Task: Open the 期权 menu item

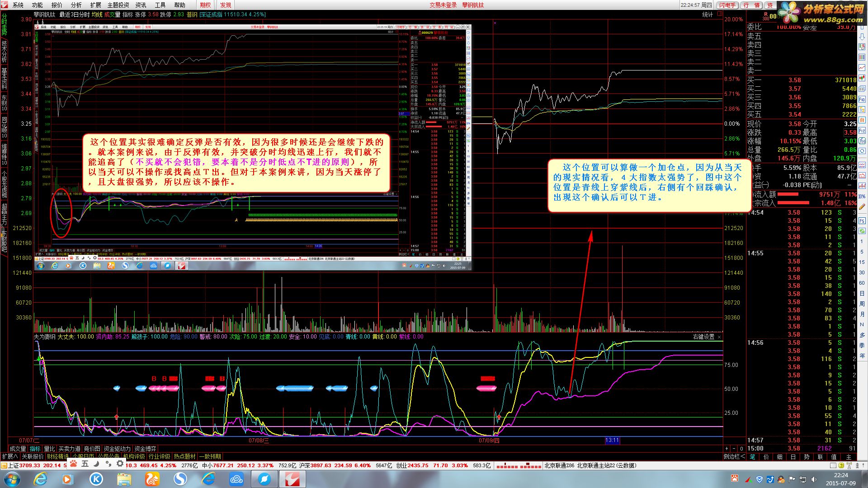Action: [205, 5]
